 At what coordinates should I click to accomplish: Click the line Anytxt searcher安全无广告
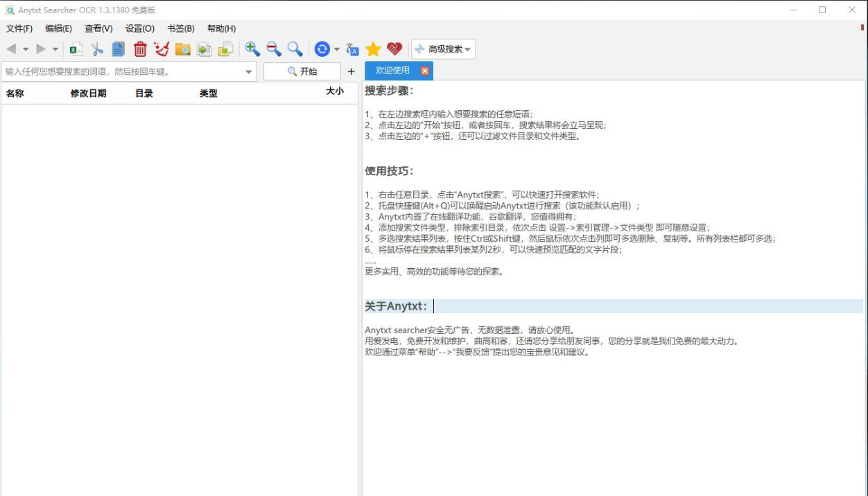point(470,330)
